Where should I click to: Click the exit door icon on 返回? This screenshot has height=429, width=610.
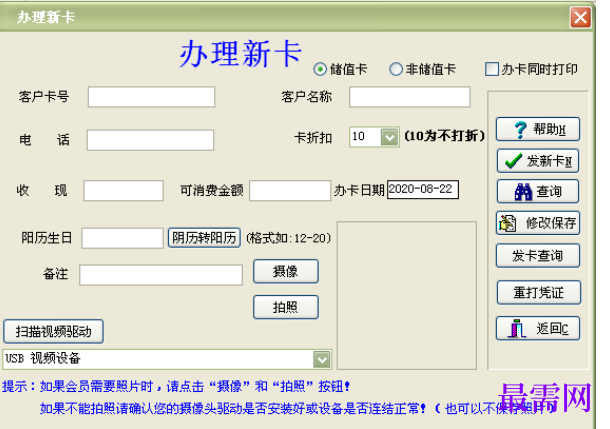[x=516, y=329]
